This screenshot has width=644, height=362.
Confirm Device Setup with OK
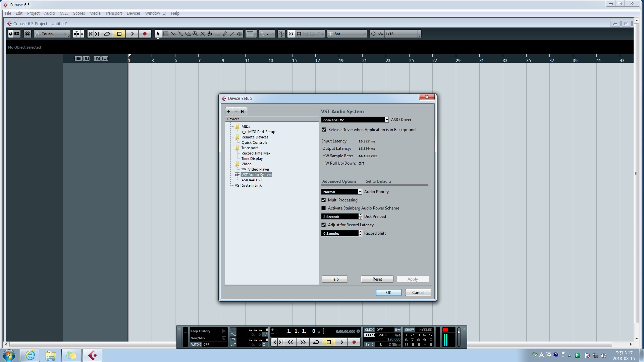click(x=388, y=293)
